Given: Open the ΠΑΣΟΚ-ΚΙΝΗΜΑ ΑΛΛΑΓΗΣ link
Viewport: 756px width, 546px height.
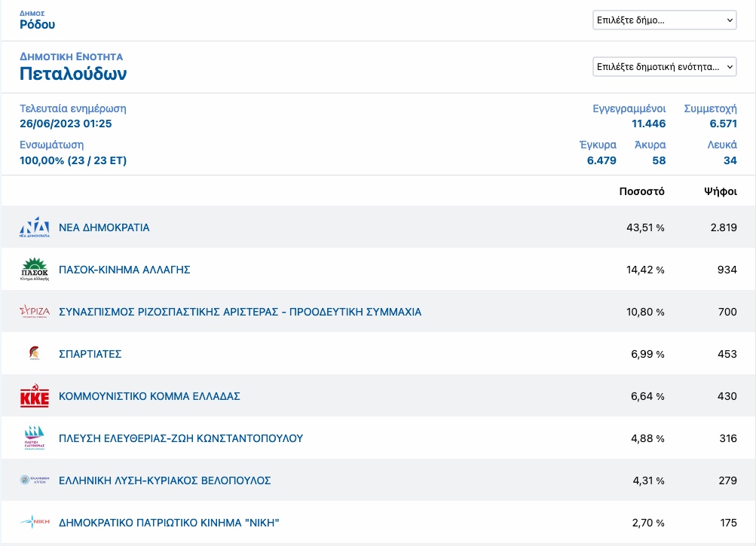Looking at the screenshot, I should (x=124, y=270).
